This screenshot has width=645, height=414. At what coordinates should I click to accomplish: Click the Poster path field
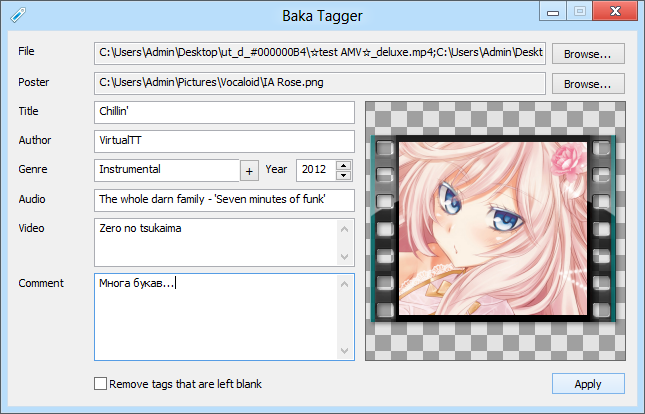320,83
